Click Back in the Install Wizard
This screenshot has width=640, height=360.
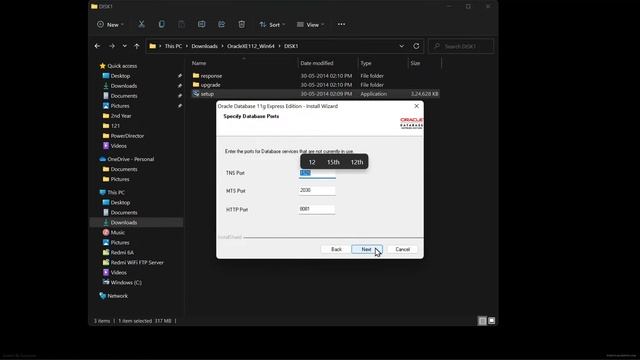(336, 249)
